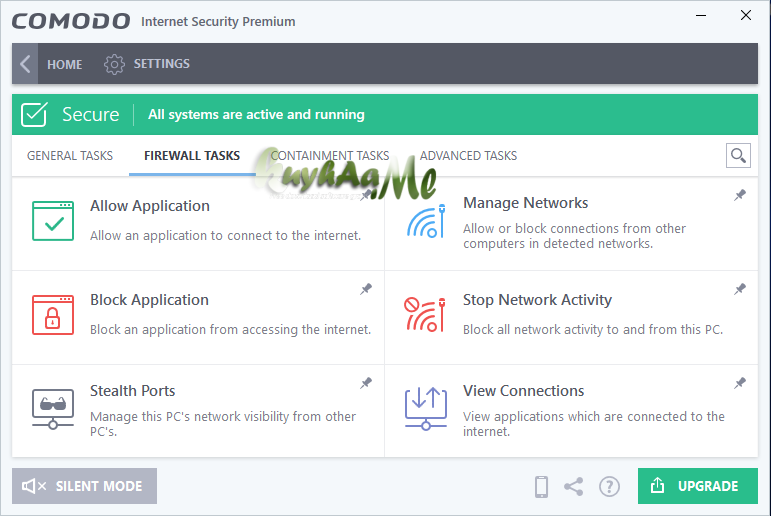Pin the Stealth Ports task
771x516 pixels.
(366, 383)
